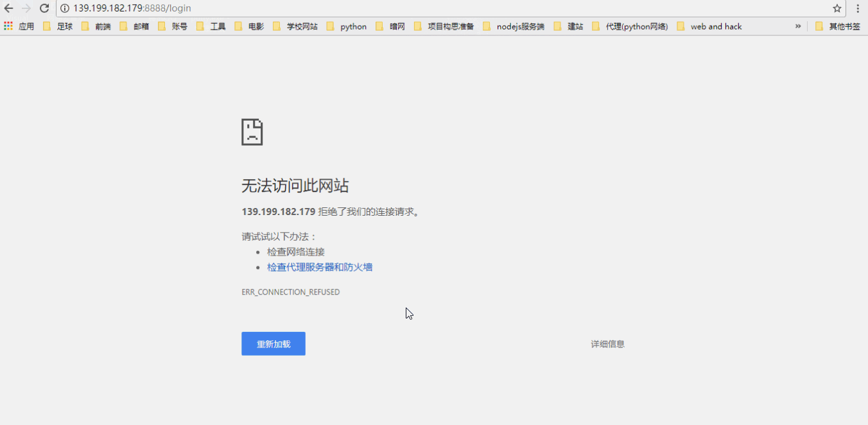View site information icon in address bar
Screen dimensions: 868x425
point(65,8)
